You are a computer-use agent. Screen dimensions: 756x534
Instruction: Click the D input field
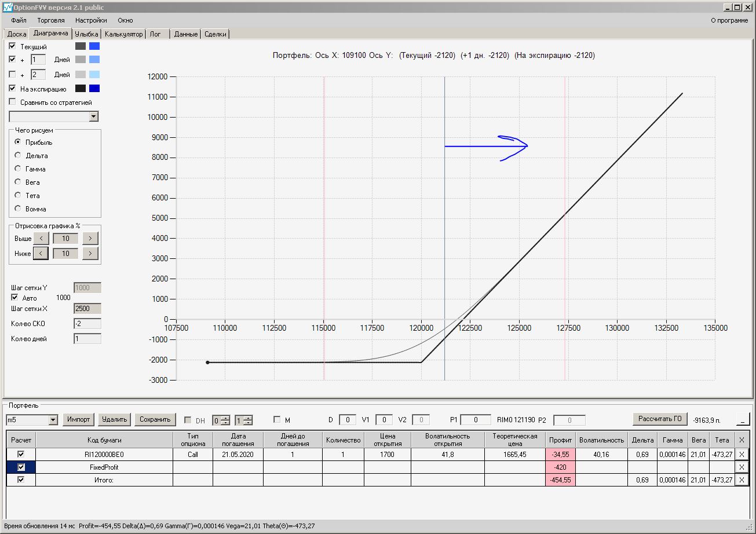pyautogui.click(x=348, y=420)
